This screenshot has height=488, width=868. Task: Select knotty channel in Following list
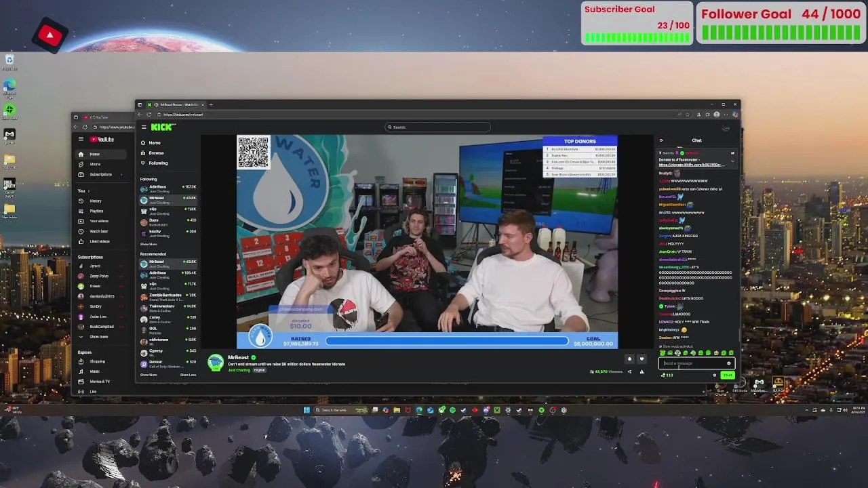tap(168, 233)
